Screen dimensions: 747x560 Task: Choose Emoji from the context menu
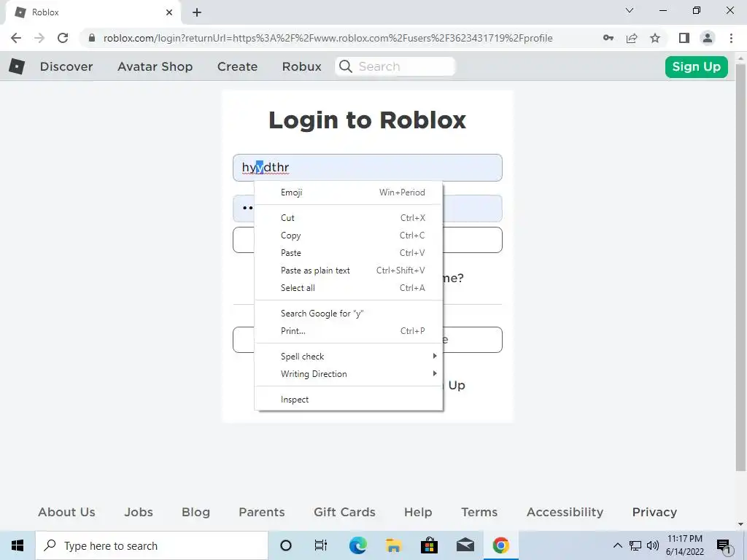(349, 192)
